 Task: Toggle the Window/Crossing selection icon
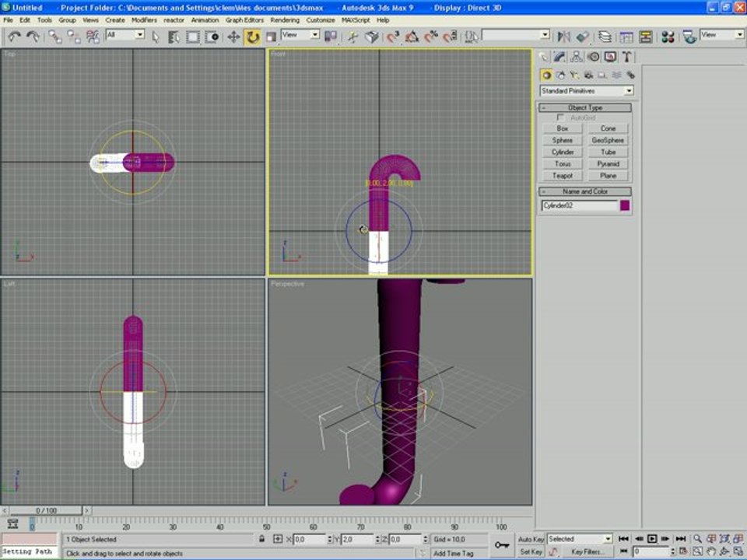pos(211,37)
